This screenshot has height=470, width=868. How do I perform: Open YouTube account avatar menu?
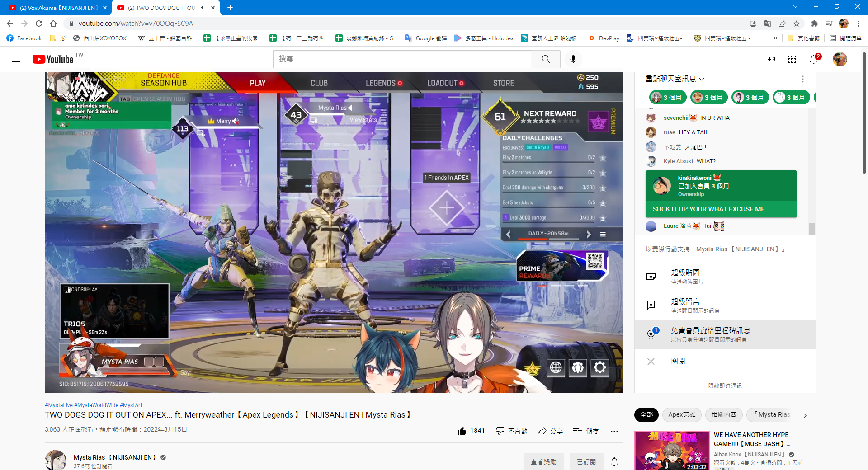(840, 59)
